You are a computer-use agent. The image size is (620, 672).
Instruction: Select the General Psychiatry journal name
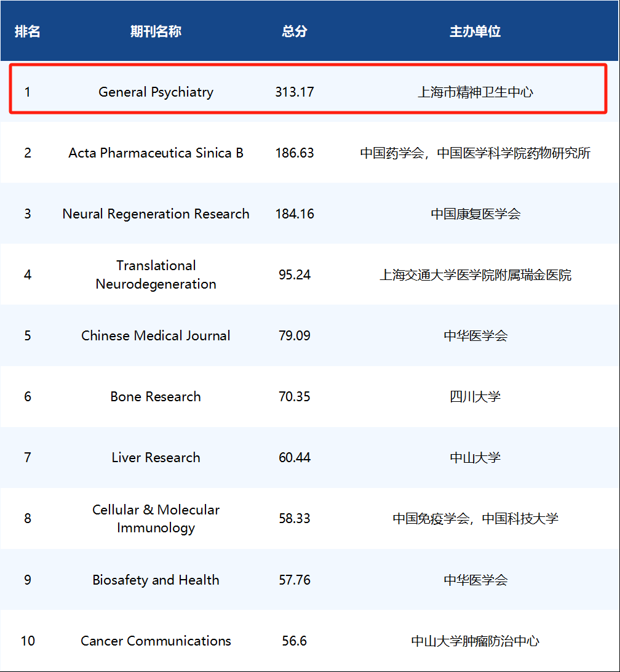(156, 92)
